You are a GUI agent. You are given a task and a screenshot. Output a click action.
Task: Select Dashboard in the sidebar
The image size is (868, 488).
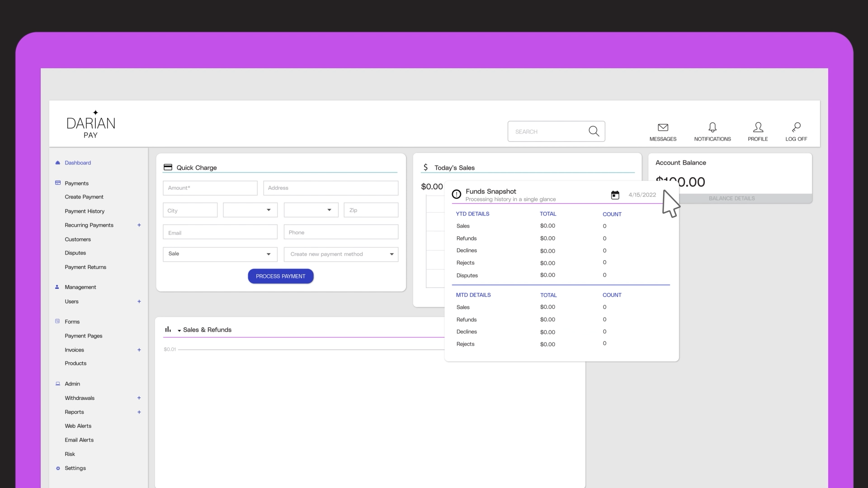[77, 163]
